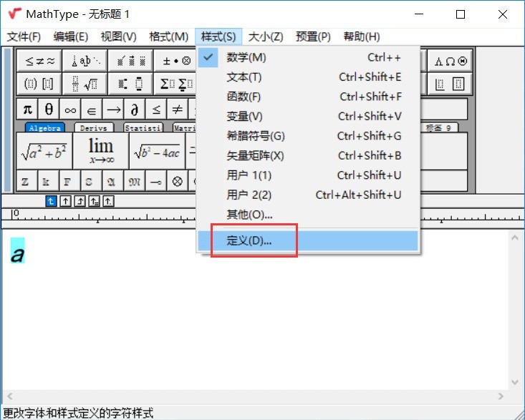Choose 用户 1(1) style
525x420 pixels.
(x=308, y=175)
